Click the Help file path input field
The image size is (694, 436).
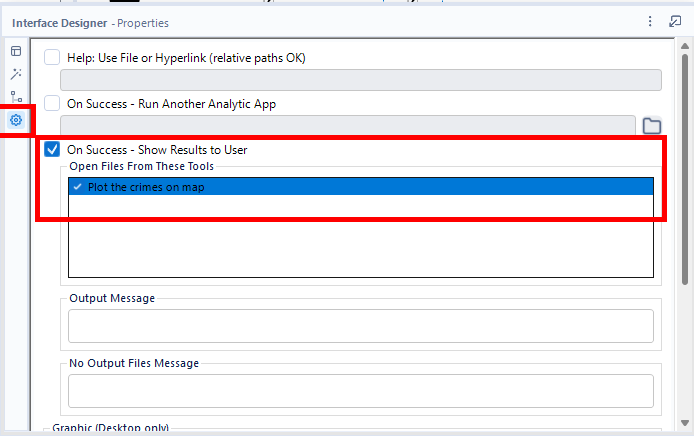coord(361,80)
